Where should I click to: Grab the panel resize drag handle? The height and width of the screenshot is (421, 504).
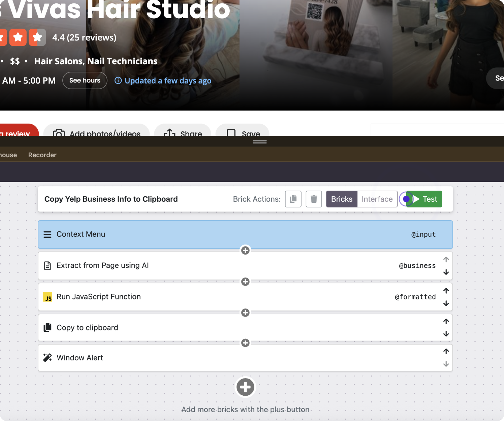pos(260,142)
